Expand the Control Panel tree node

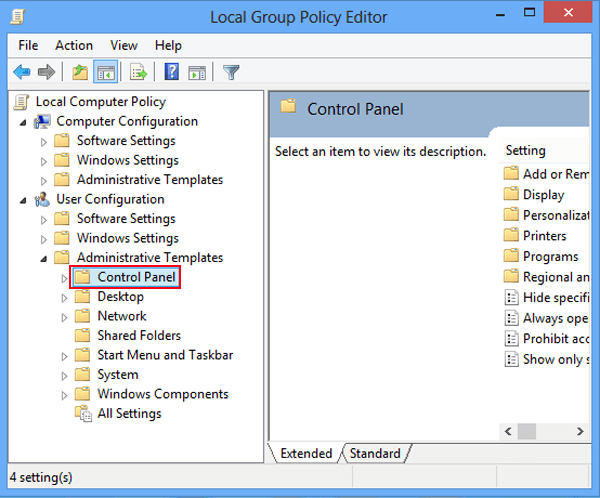point(64,278)
